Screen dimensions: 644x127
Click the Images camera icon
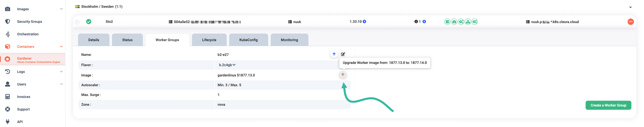(x=7, y=9)
